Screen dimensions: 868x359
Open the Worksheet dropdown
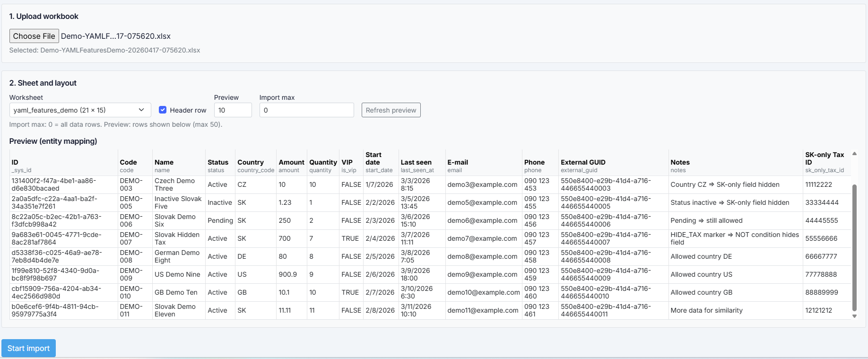click(80, 110)
